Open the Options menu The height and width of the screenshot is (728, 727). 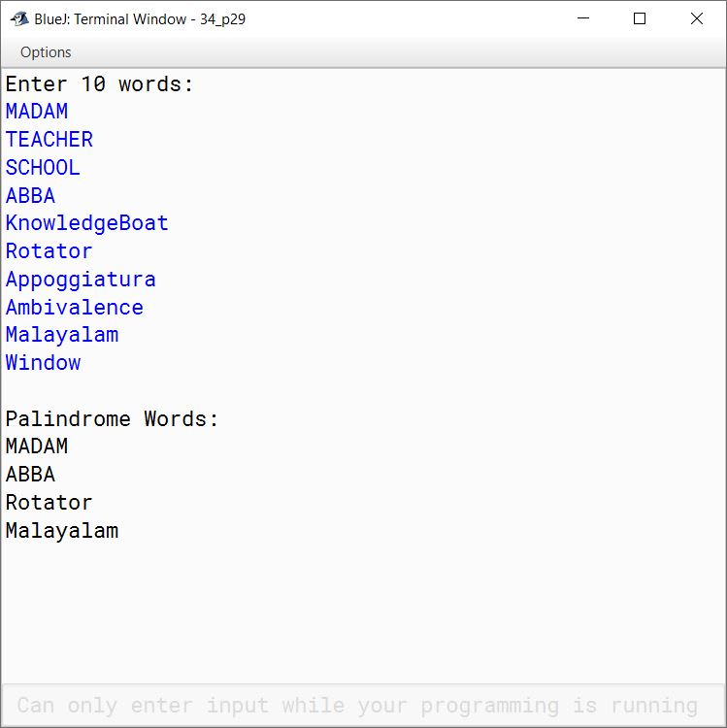[x=46, y=52]
